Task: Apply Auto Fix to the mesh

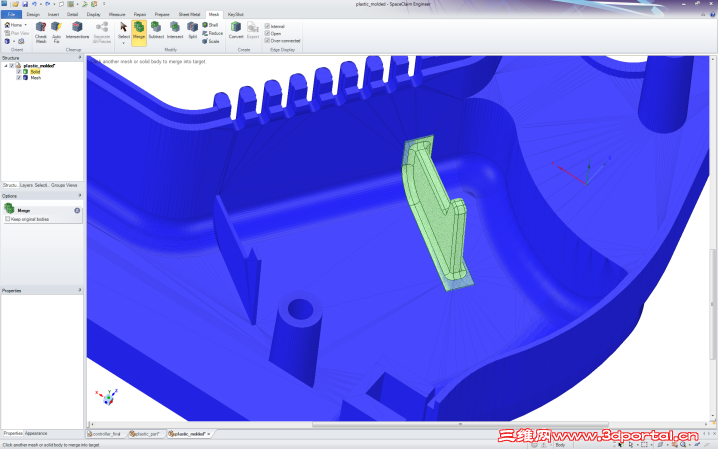Action: click(x=56, y=32)
